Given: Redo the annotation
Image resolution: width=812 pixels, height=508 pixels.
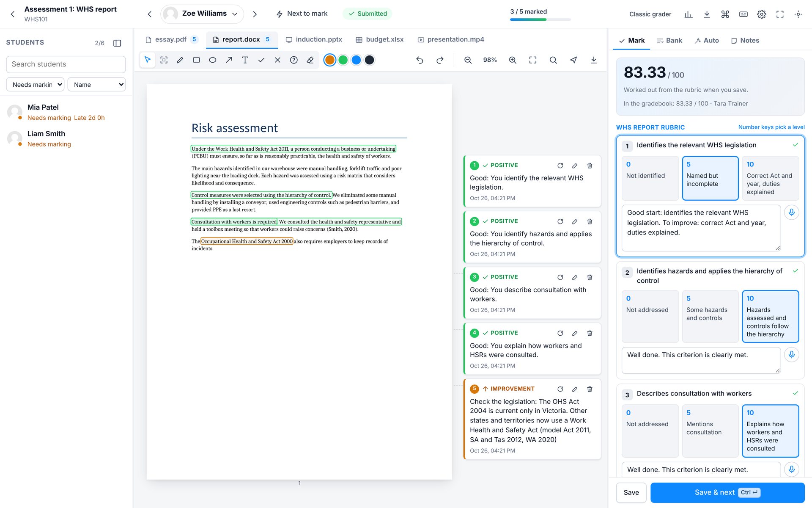Looking at the screenshot, I should [440, 60].
